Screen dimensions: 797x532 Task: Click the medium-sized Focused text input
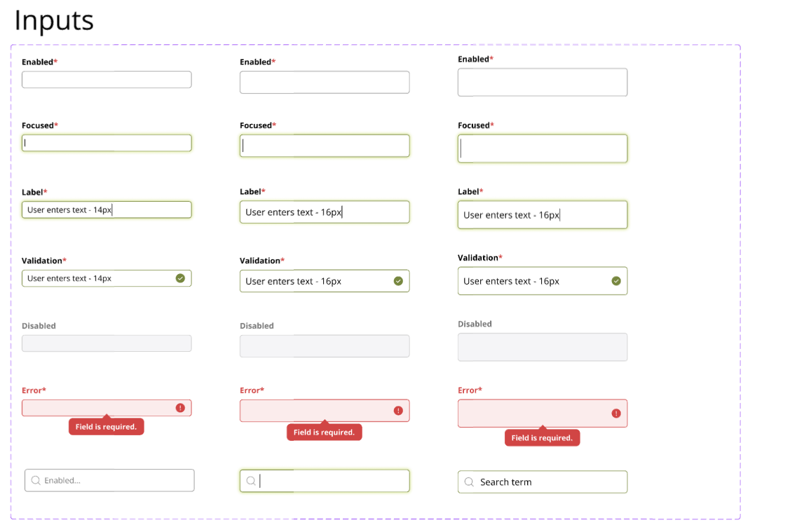(x=325, y=146)
